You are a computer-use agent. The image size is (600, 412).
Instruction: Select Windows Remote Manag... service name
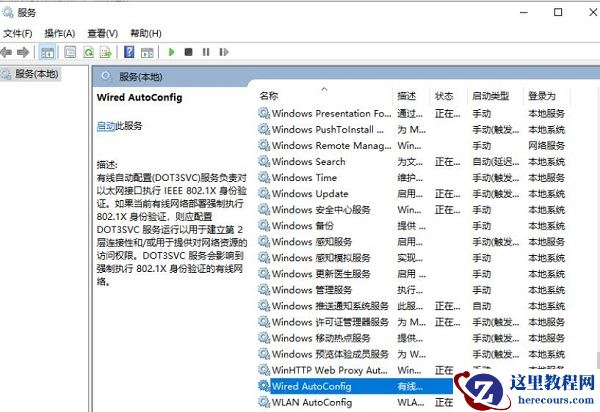pyautogui.click(x=331, y=146)
